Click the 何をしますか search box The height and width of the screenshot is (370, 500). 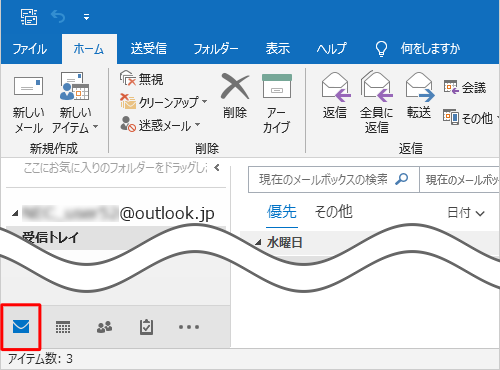430,49
